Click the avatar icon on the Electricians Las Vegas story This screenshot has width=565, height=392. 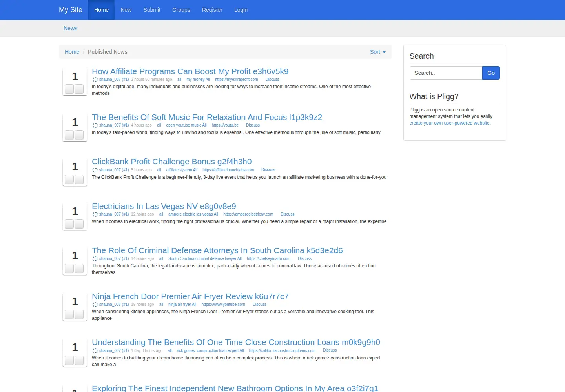95,214
